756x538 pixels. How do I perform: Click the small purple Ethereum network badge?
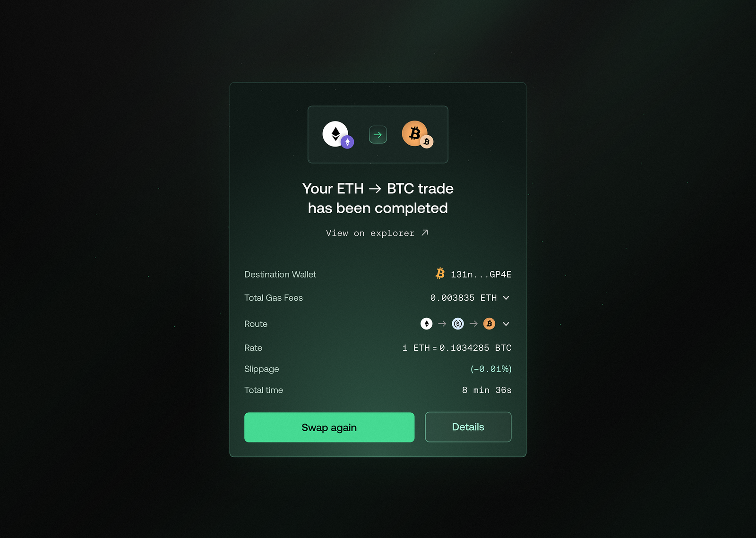(x=347, y=142)
